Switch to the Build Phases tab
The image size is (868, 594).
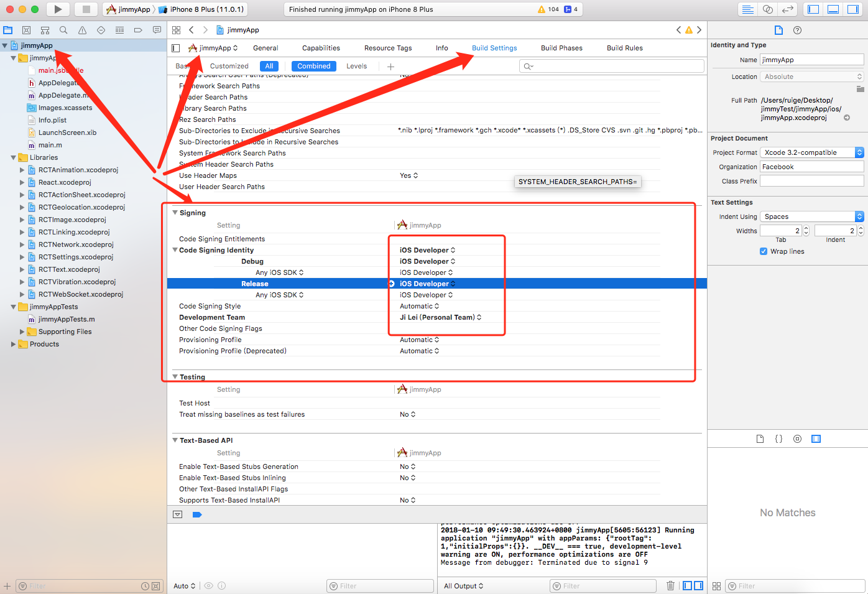coord(561,48)
